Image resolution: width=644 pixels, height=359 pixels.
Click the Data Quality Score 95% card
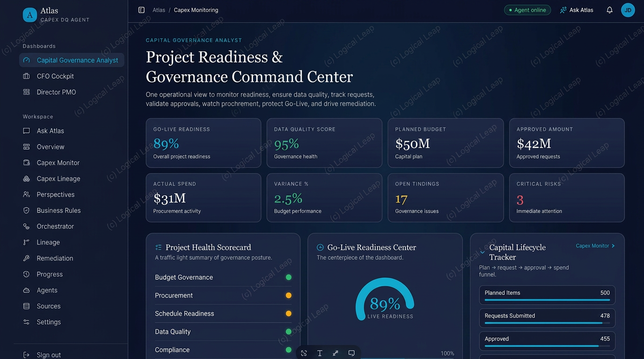point(324,143)
